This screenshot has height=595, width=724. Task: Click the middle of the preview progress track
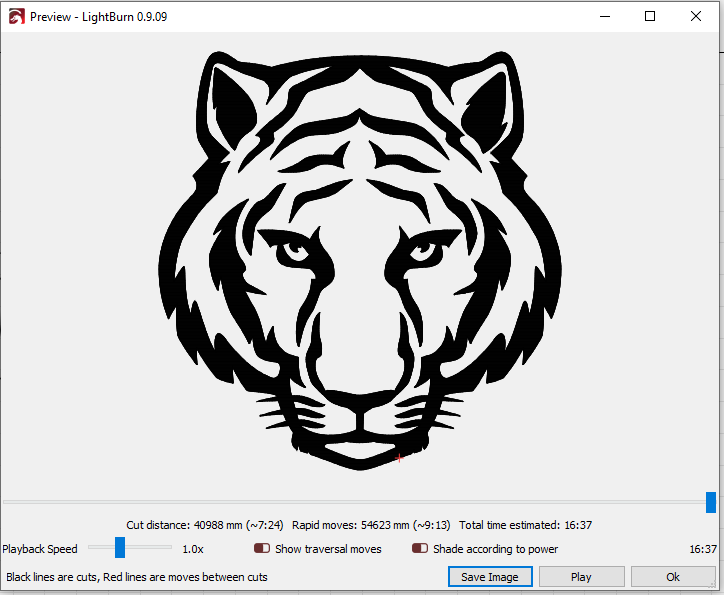pos(355,502)
